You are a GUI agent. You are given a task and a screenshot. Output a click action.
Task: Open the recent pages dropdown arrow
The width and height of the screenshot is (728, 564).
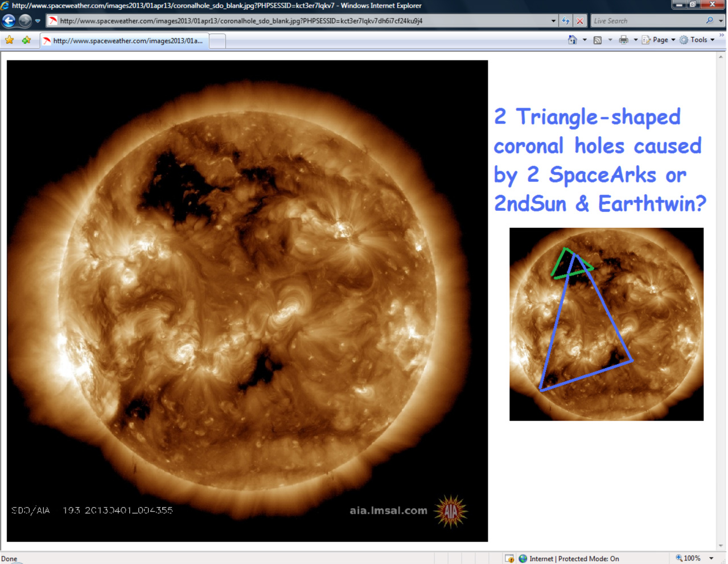tap(38, 21)
